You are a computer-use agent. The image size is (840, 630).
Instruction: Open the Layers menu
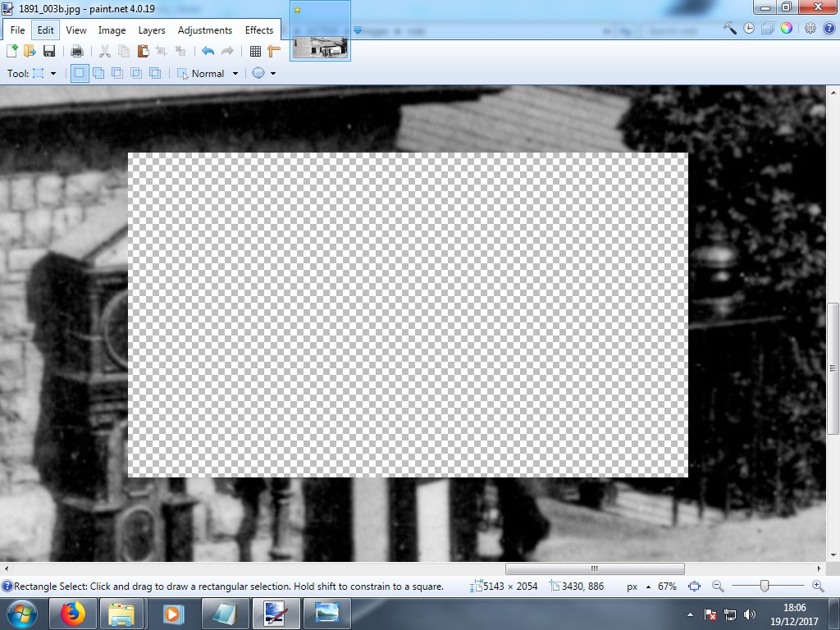coord(151,30)
